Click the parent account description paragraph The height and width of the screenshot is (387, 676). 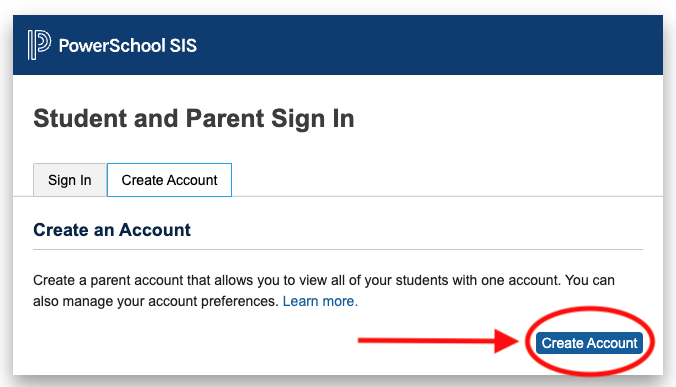[x=324, y=290]
